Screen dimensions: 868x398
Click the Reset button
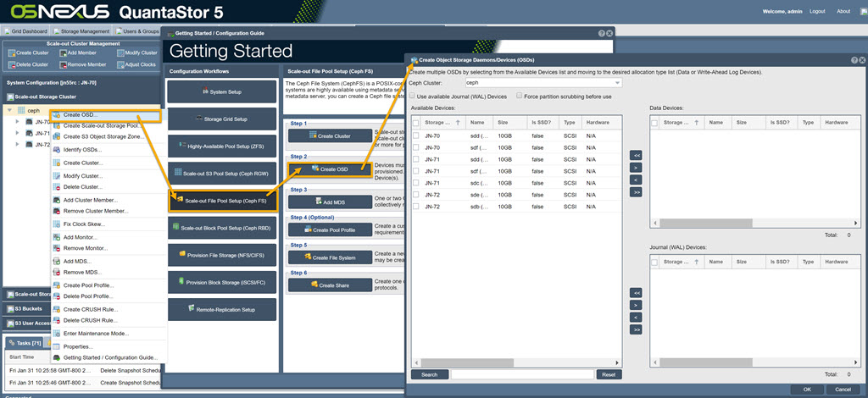pyautogui.click(x=609, y=374)
